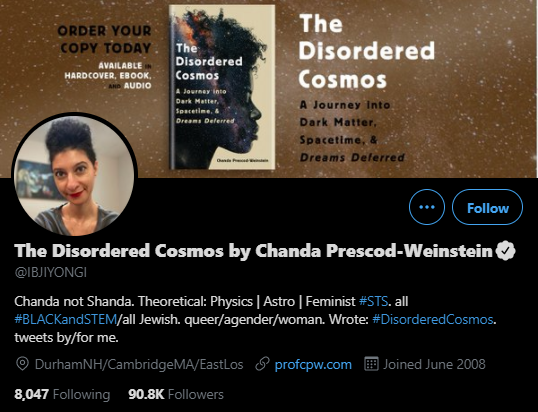This screenshot has height=412, width=538.
Task: Click the link chain icon
Action: click(262, 364)
